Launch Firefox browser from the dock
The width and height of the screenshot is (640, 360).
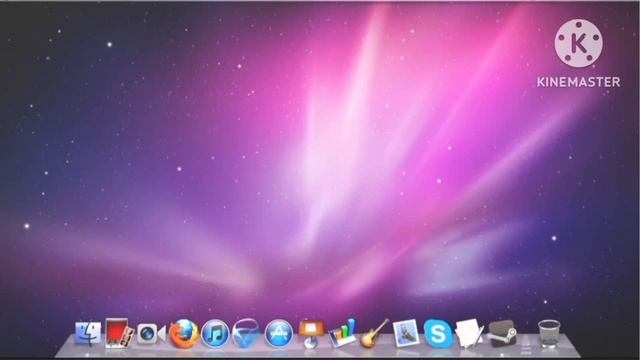point(184,334)
